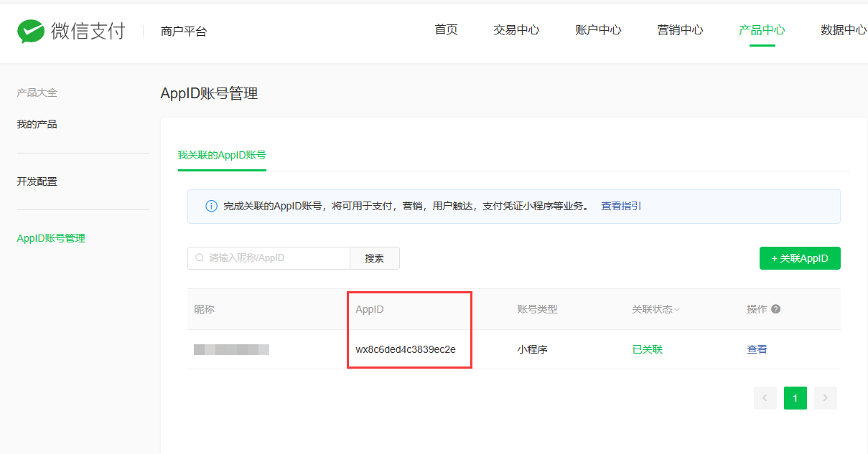Open the 账户中心 navigation tab

[598, 30]
